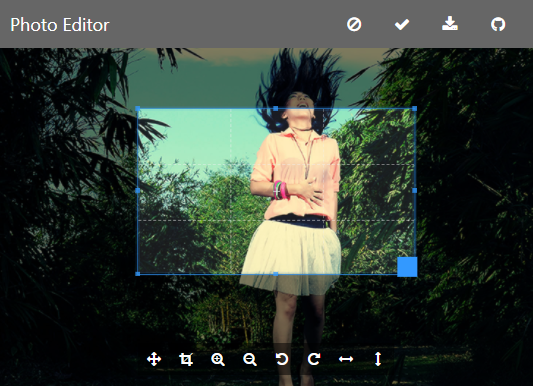This screenshot has width=533, height=386.
Task: Click the Photo Editor title
Action: [60, 25]
